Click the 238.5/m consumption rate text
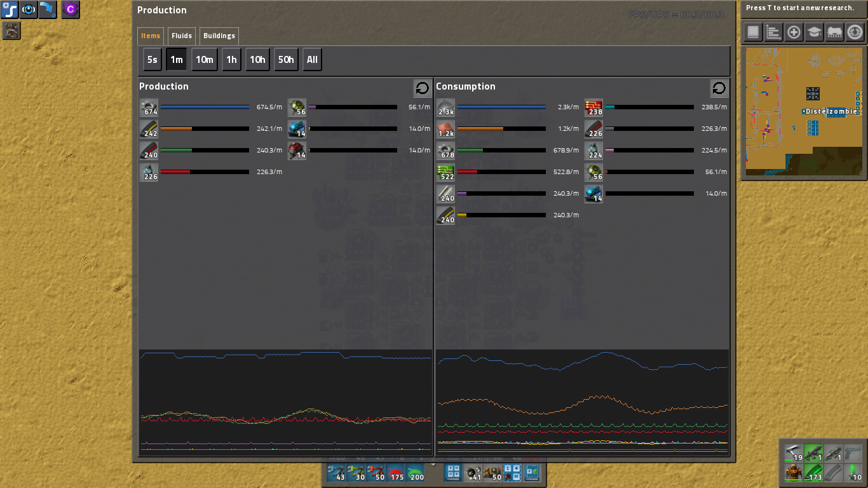This screenshot has width=868, height=488. [x=714, y=107]
